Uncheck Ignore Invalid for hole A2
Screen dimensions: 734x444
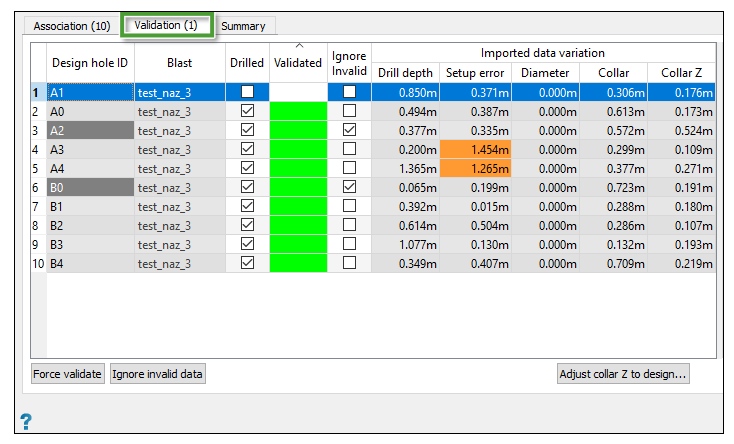349,130
